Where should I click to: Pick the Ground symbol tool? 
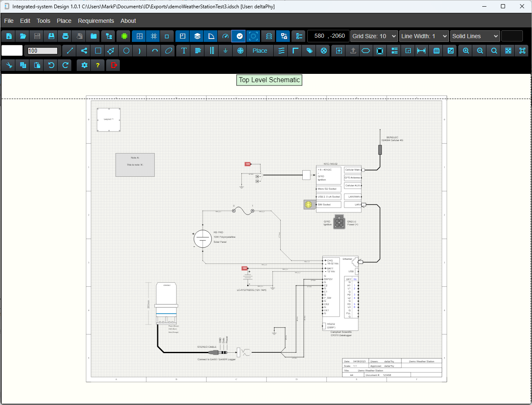tap(226, 50)
